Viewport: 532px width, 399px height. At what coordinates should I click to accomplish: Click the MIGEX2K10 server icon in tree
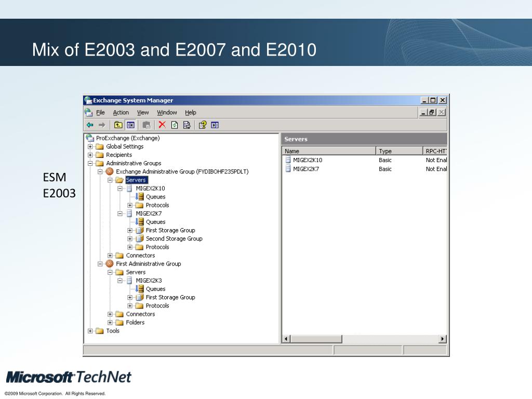129,188
